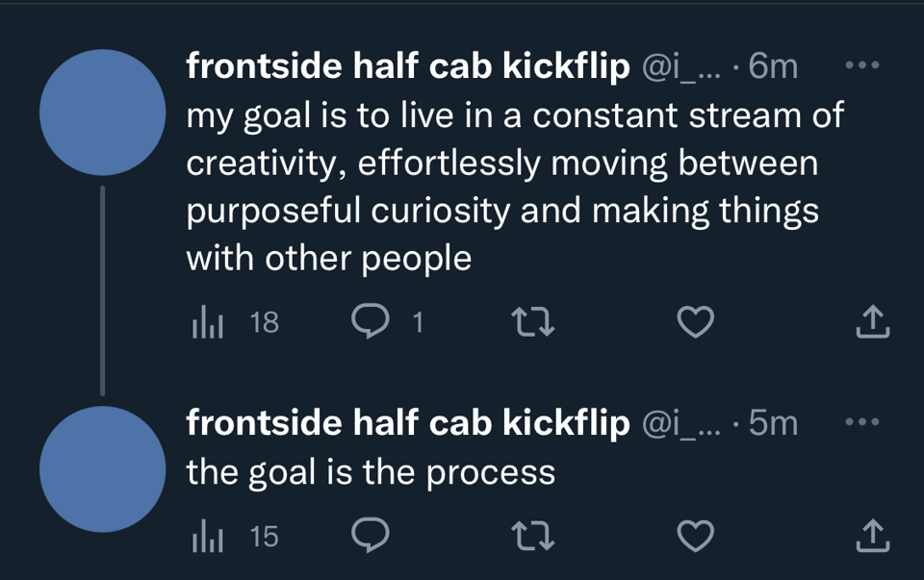Click the reply count showing 1
The width and height of the screenshot is (924, 580).
click(418, 322)
